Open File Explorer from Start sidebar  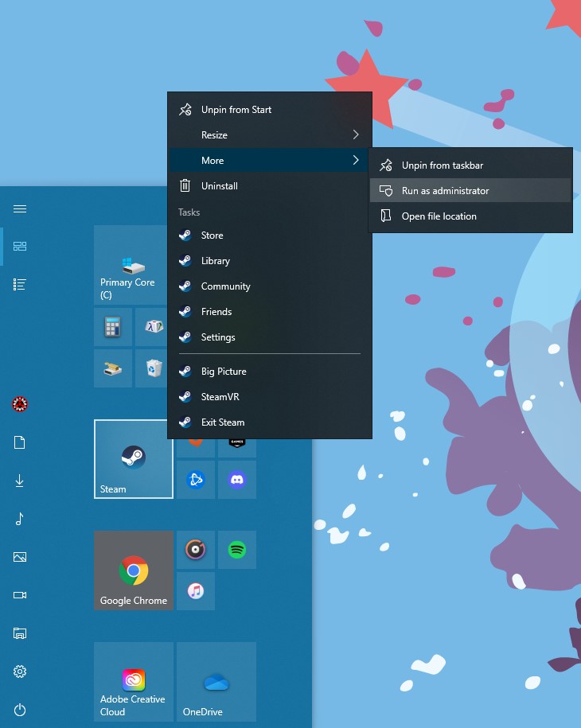point(20,633)
